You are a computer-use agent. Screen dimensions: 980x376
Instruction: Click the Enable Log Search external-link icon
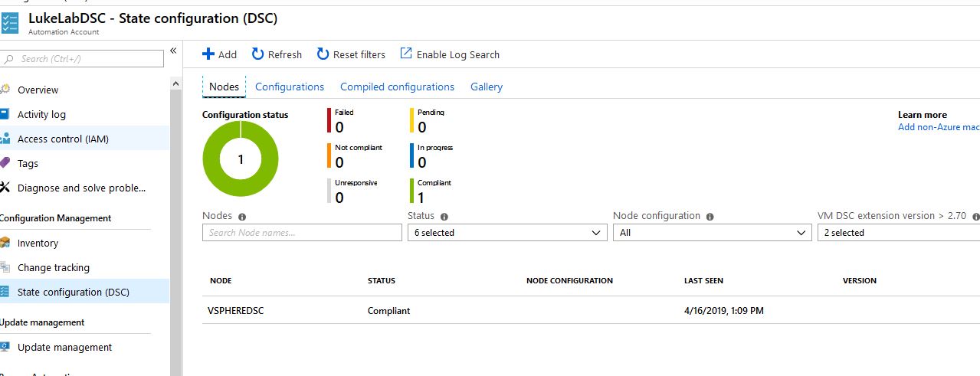click(x=406, y=54)
